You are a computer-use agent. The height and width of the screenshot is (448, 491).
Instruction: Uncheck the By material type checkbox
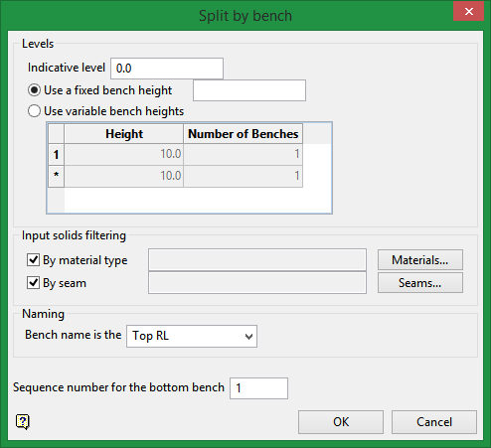(33, 260)
